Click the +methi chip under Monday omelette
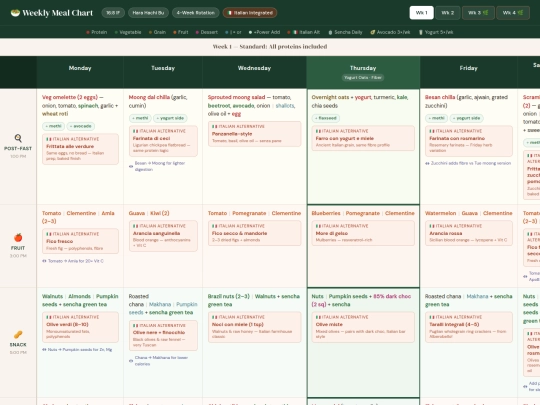The image size is (540, 405). [53, 126]
